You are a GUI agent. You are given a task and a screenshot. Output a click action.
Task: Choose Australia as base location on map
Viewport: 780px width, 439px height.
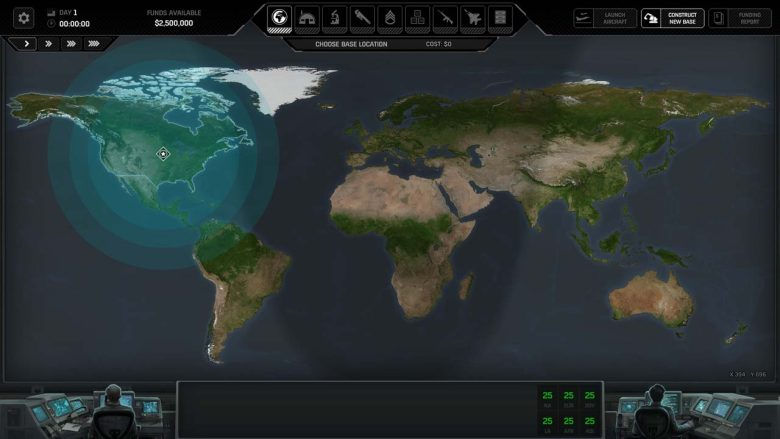click(x=651, y=300)
